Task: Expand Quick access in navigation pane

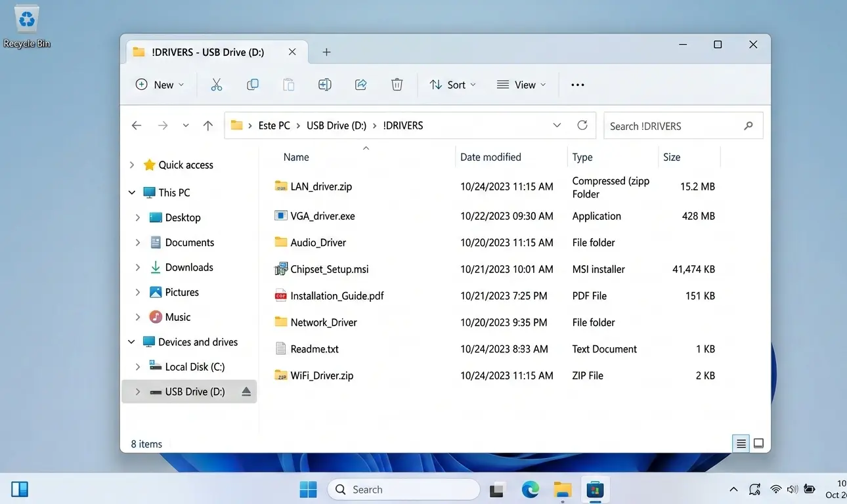Action: pos(132,165)
